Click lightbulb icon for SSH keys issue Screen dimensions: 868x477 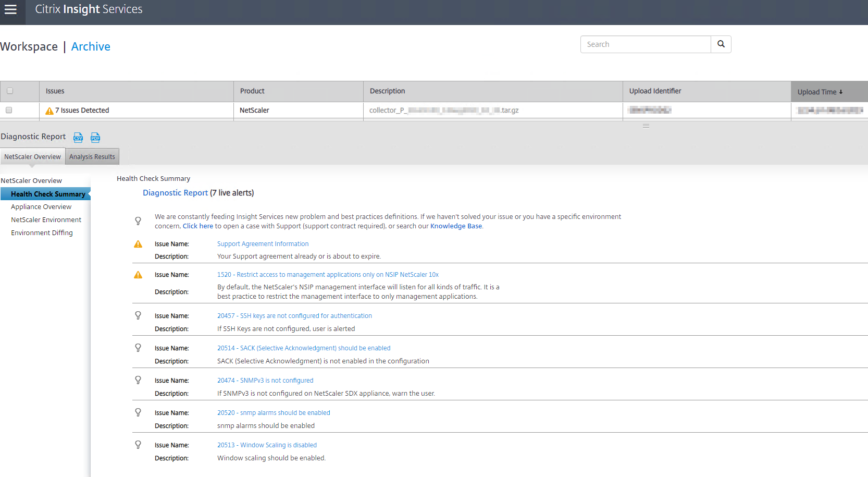[138, 315]
